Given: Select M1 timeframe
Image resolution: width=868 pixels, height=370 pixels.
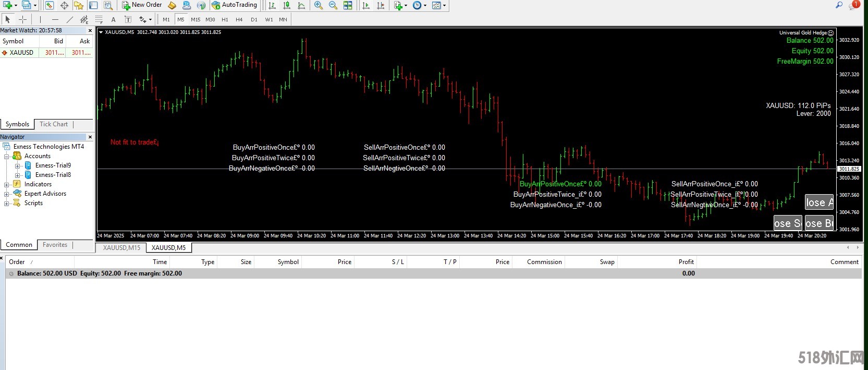Looking at the screenshot, I should click(166, 19).
